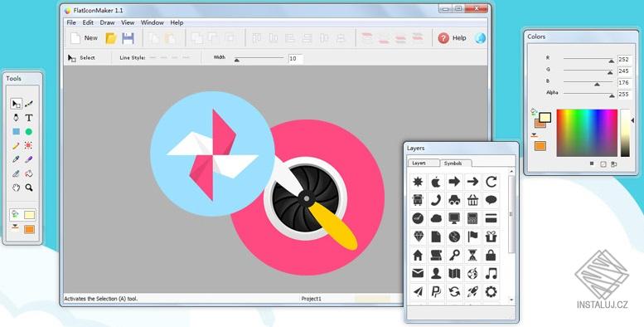
Task: Insert the gift box symbol
Action: pyautogui.click(x=491, y=237)
